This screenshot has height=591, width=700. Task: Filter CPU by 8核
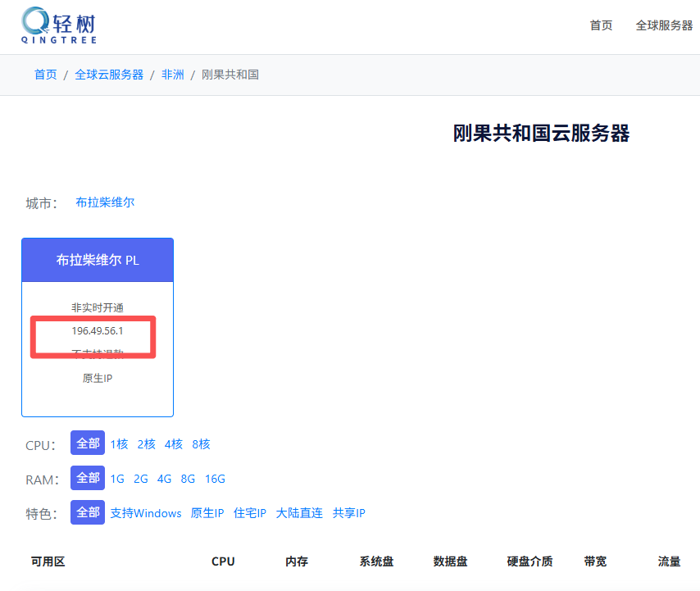[x=201, y=444]
